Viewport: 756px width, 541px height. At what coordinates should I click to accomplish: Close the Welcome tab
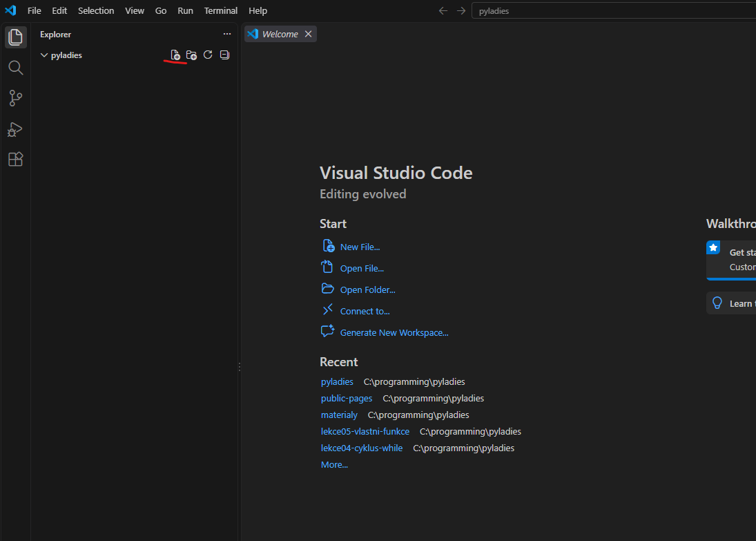pyautogui.click(x=308, y=34)
